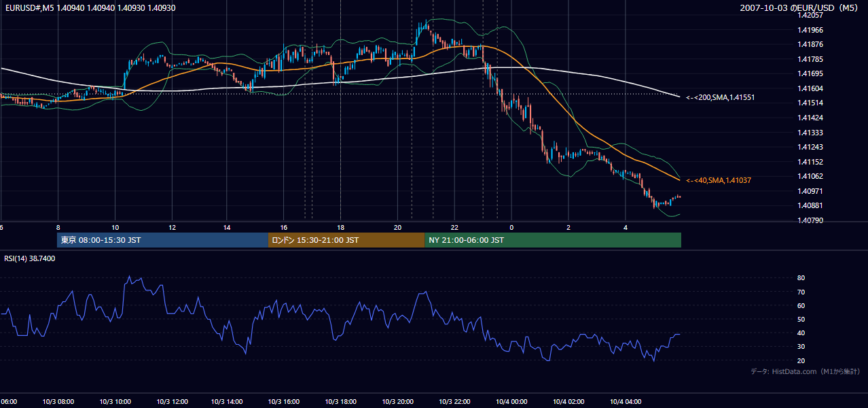Click RSI scale level 80
The width and height of the screenshot is (868, 408).
(x=801, y=278)
